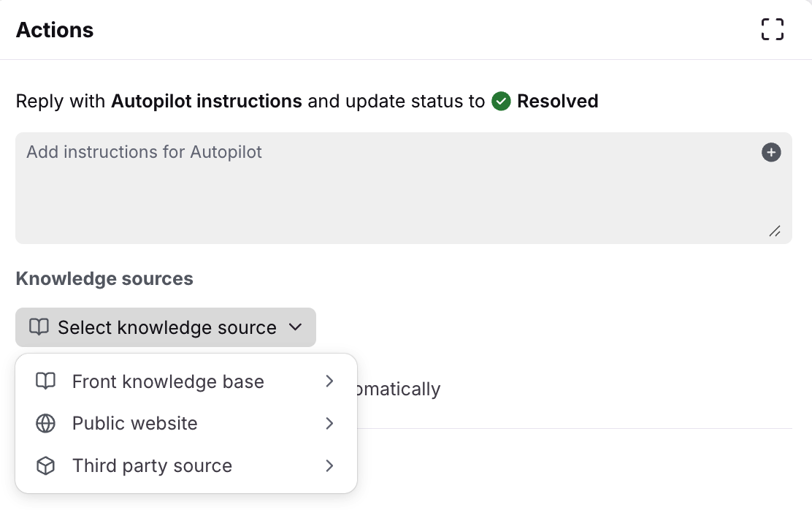
Task: Click the Select knowledge source button label
Action: 166,327
